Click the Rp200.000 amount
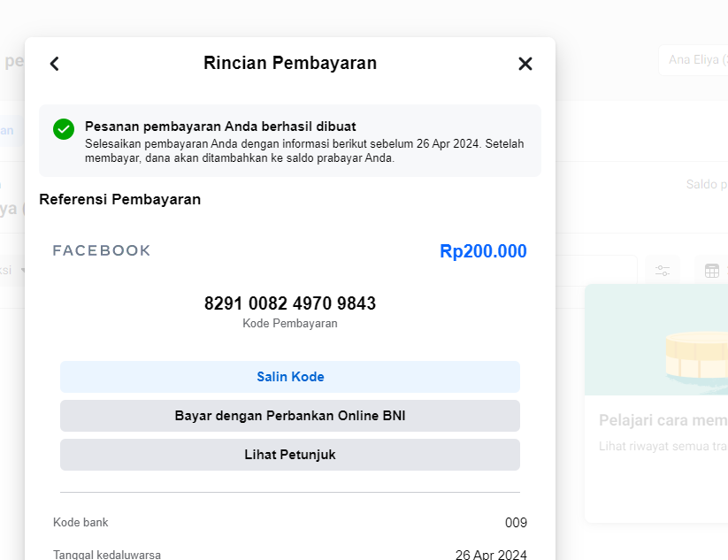The height and width of the screenshot is (560, 728). 483,251
